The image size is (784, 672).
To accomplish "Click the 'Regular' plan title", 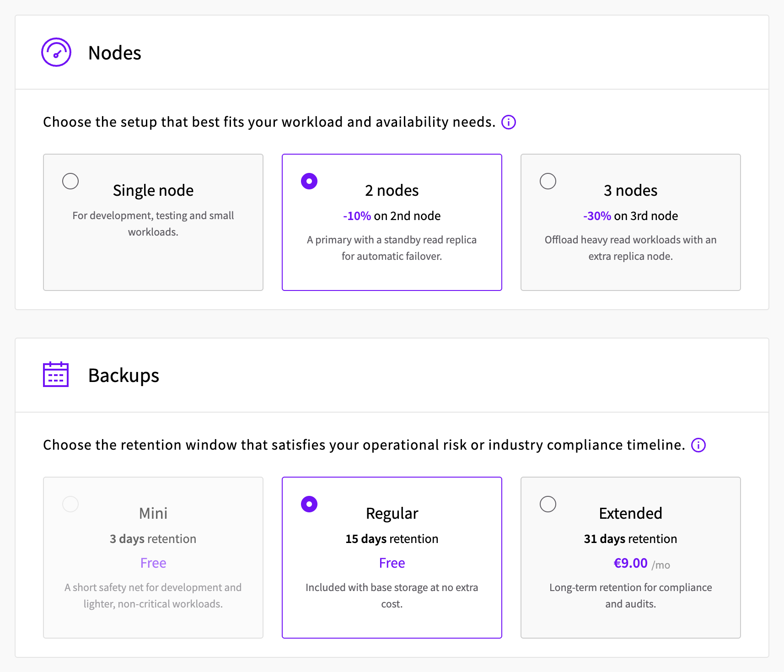I will [392, 514].
